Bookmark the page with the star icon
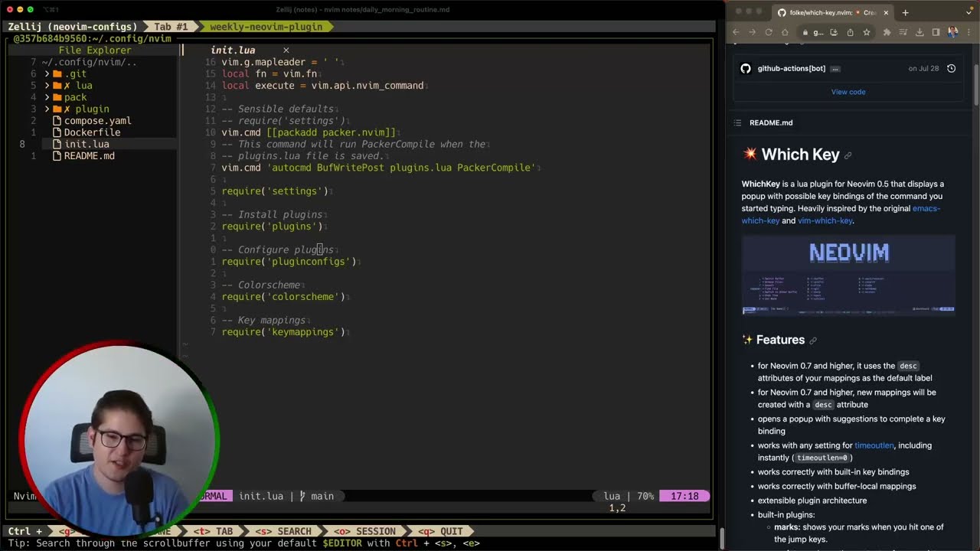The width and height of the screenshot is (980, 551). 866,32
